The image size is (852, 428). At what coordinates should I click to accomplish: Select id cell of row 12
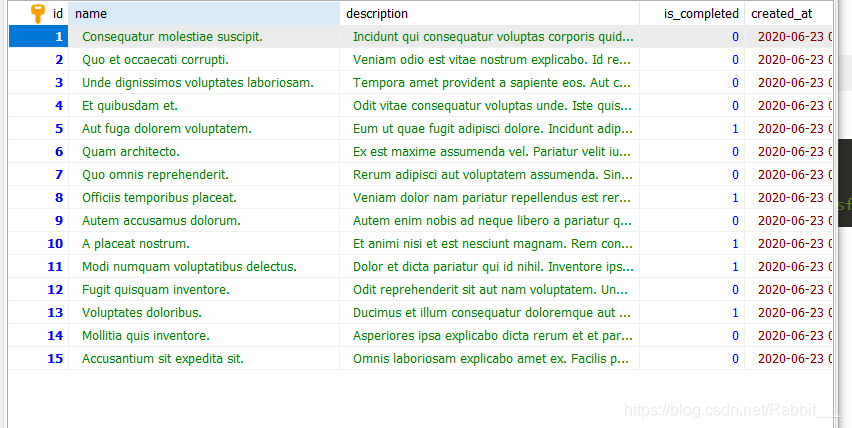39,289
